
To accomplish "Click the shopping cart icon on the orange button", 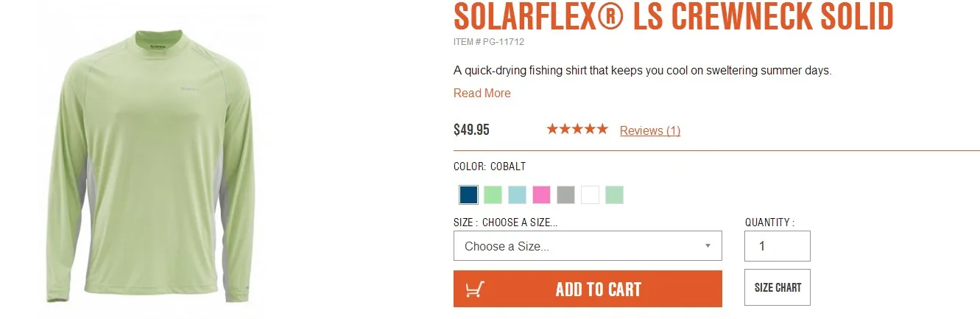I will 475,289.
